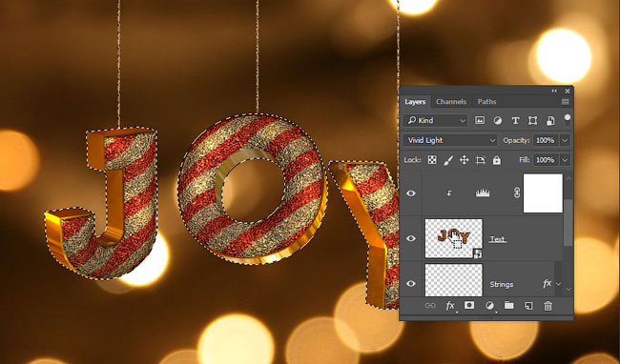This screenshot has width=620, height=364.
Task: Filter layers by smart objects icon
Action: click(x=550, y=121)
